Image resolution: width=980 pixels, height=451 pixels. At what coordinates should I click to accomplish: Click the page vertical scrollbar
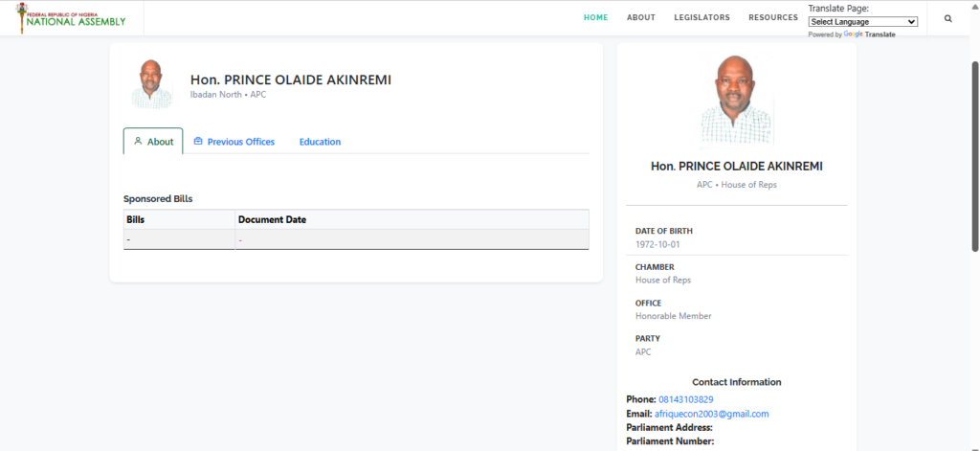pyautogui.click(x=975, y=153)
